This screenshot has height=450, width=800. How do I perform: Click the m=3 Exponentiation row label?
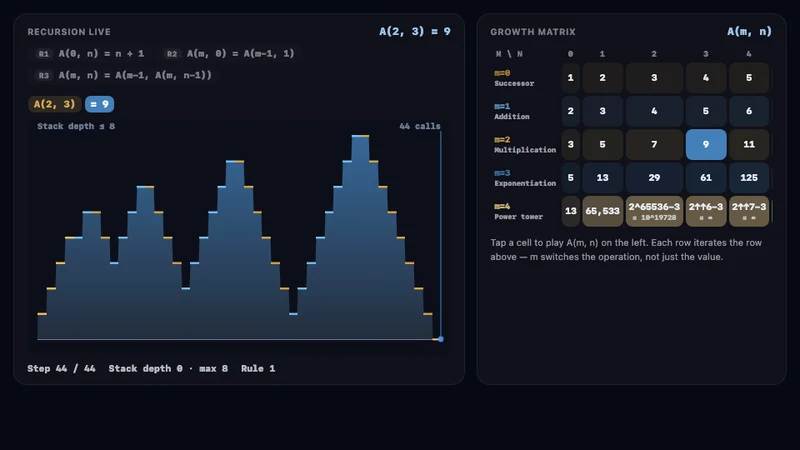(x=524, y=178)
